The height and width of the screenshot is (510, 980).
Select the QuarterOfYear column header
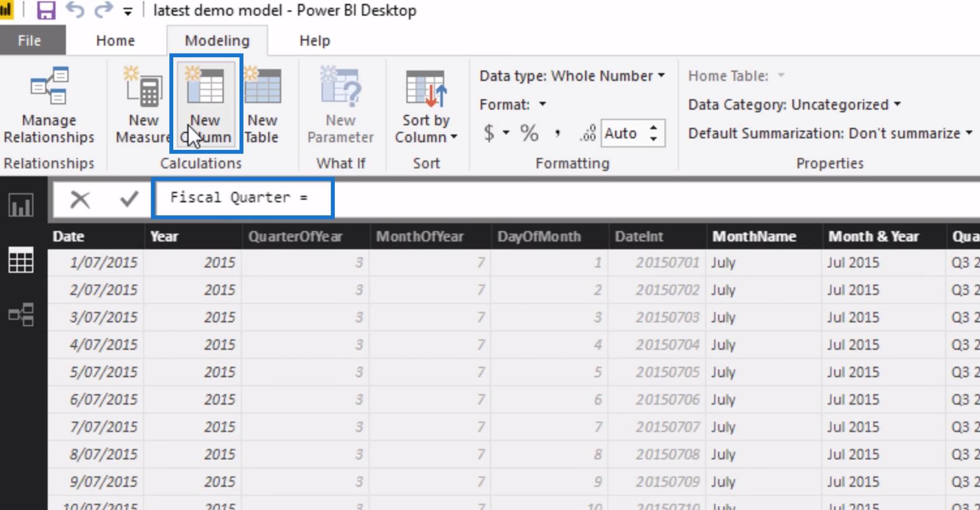pyautogui.click(x=306, y=236)
